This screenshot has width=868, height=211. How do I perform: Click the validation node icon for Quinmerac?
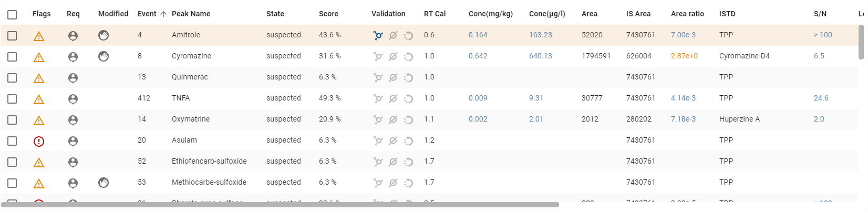(378, 77)
